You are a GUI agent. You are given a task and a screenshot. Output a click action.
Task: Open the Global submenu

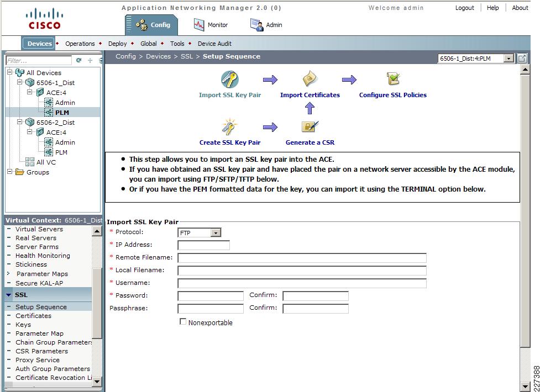149,44
